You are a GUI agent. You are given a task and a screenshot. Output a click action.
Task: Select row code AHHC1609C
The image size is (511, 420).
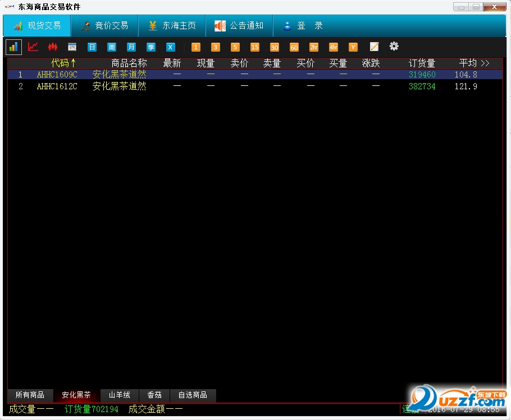point(57,75)
